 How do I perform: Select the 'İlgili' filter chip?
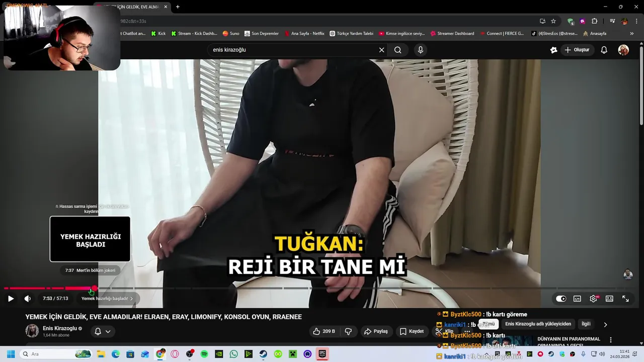pos(586,324)
